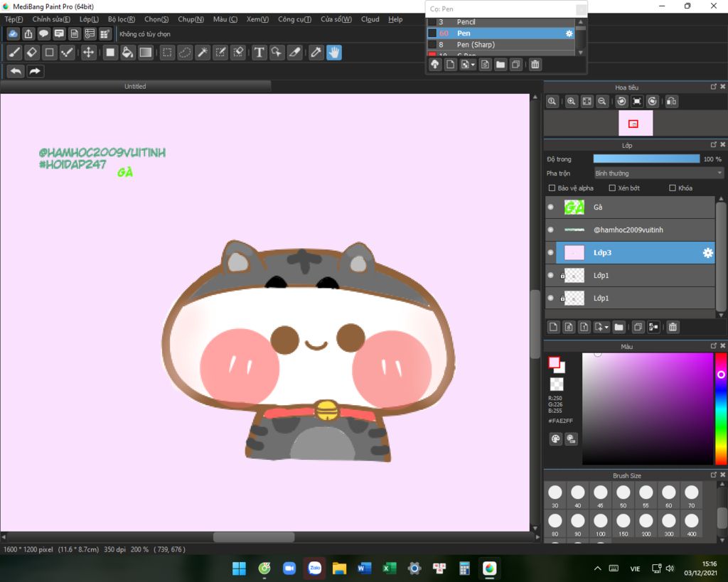This screenshot has width=728, height=582.
Task: Show hidden system tray icons chevron
Action: (x=597, y=568)
